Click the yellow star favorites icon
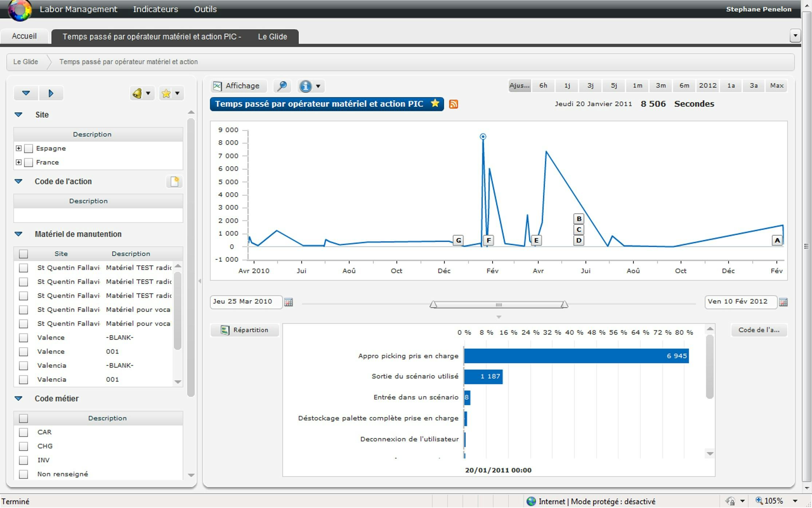The width and height of the screenshot is (812, 508). (x=166, y=93)
